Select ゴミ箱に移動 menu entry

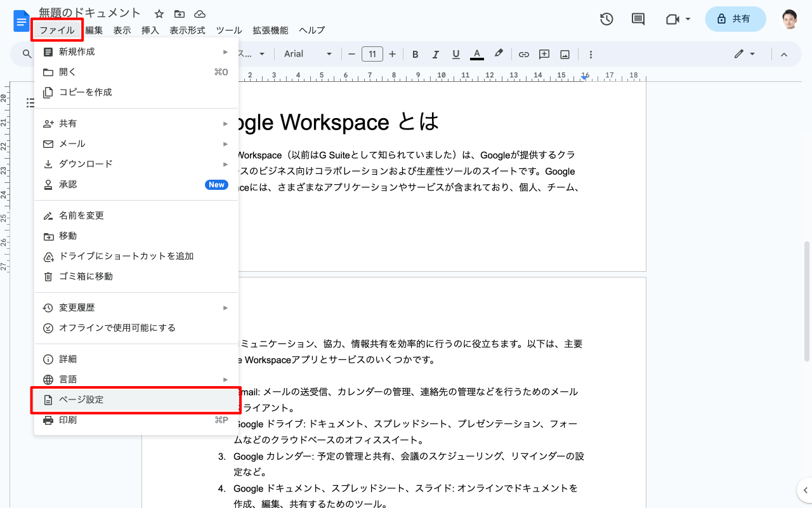tap(136, 276)
